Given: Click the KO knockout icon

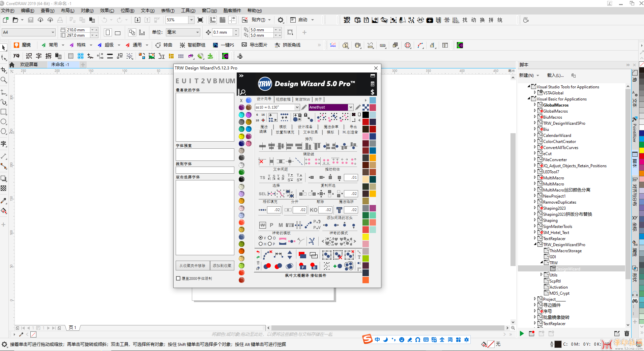Looking at the screenshot, I should [x=314, y=210].
